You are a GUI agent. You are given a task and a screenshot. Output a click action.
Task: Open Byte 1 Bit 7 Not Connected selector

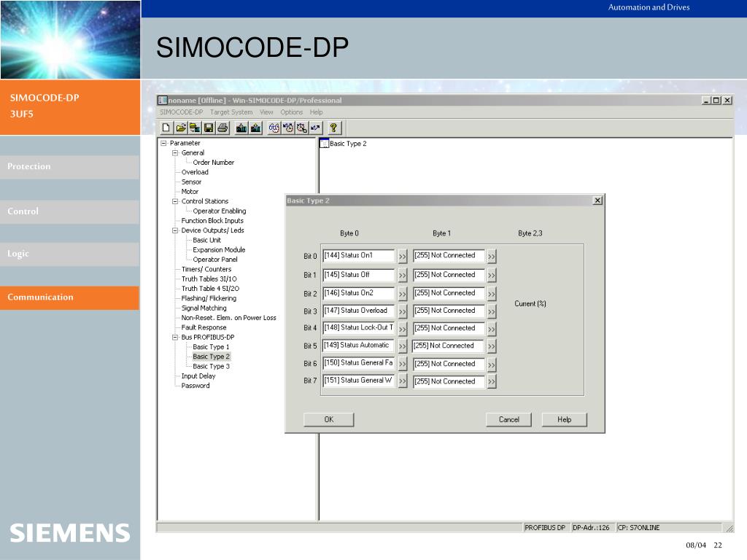click(492, 381)
